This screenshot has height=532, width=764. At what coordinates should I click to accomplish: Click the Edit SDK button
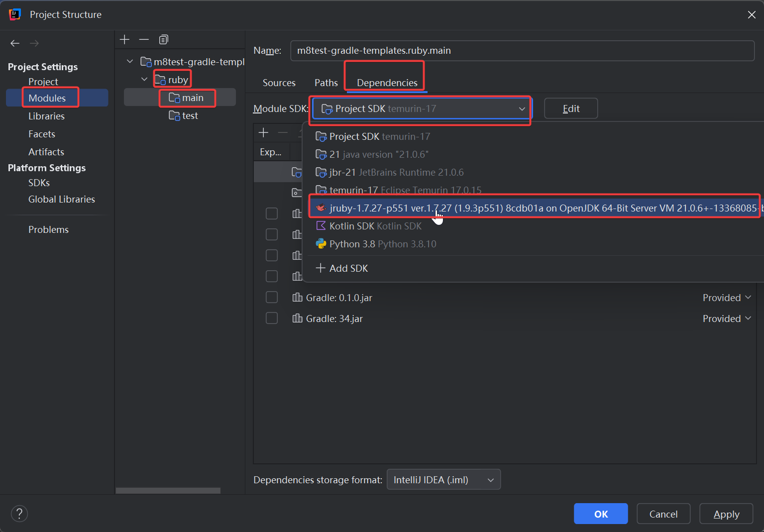tap(570, 108)
